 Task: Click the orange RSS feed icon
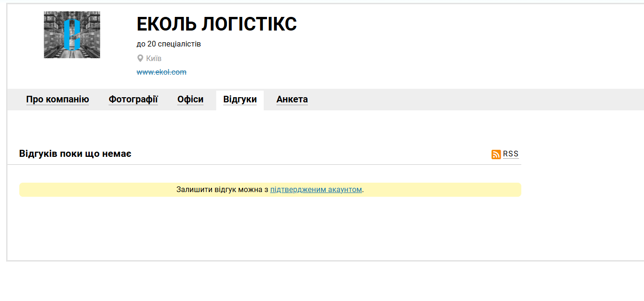click(496, 154)
